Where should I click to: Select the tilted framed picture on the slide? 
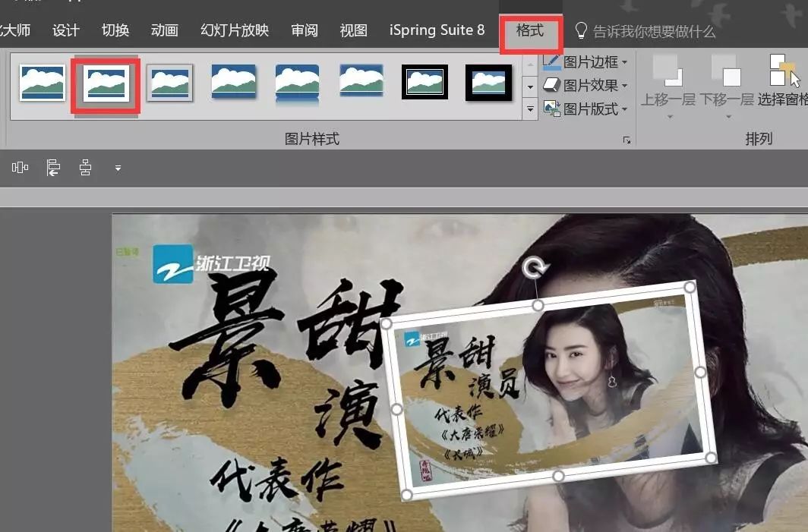(548, 390)
